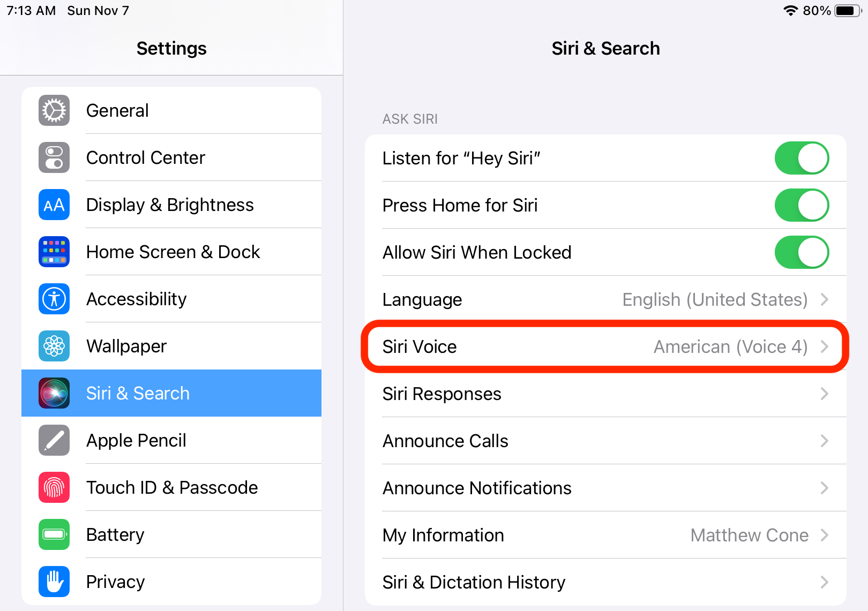The image size is (868, 611).
Task: Turn off Press Home for Siri
Action: tap(802, 205)
